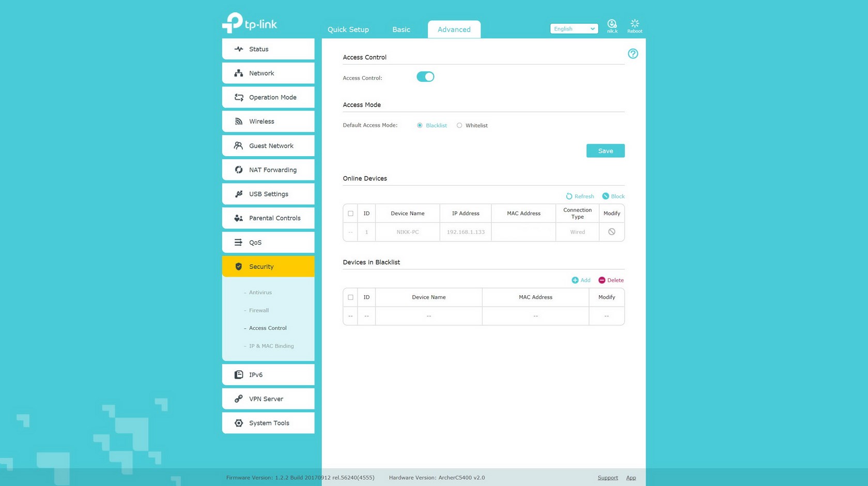This screenshot has width=868, height=486.
Task: Refresh the online devices list
Action: [580, 196]
